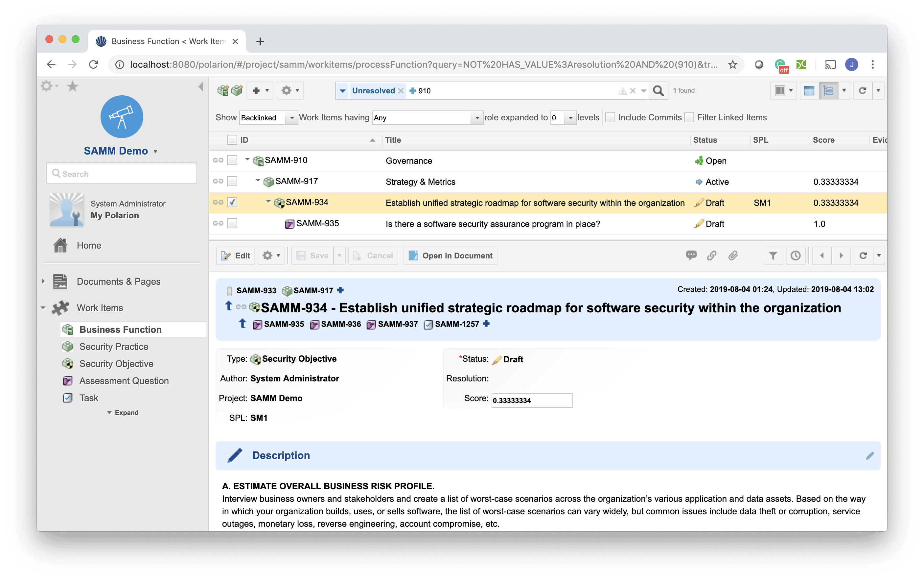Go to previous work item arrow
This screenshot has height=580, width=924.
coord(822,255)
